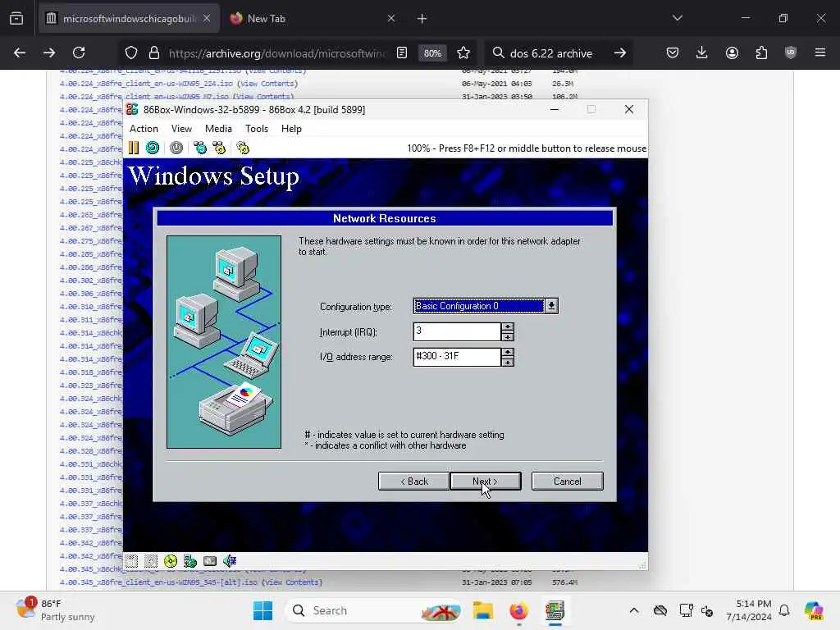The width and height of the screenshot is (840, 630).
Task: Click the sound speaker status icon
Action: tap(230, 561)
